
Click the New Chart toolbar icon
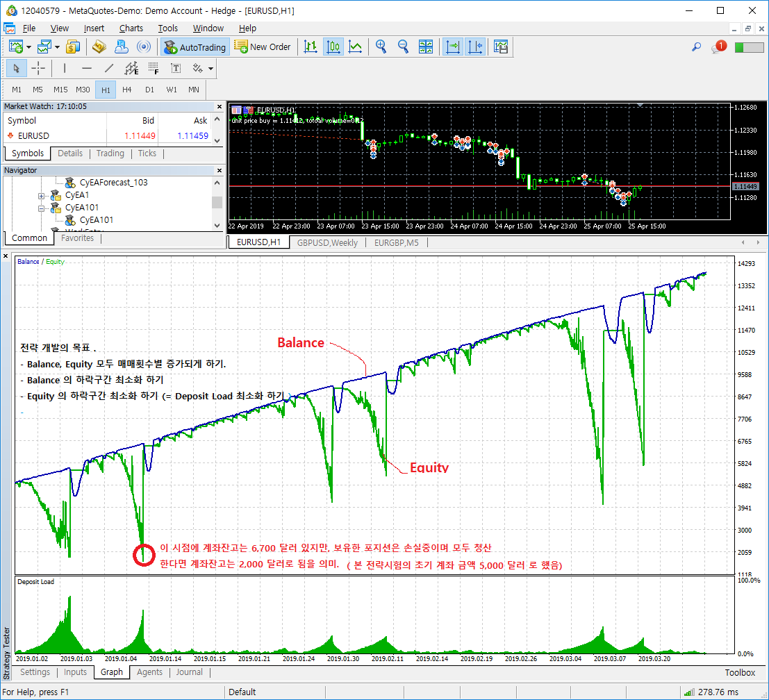16,47
